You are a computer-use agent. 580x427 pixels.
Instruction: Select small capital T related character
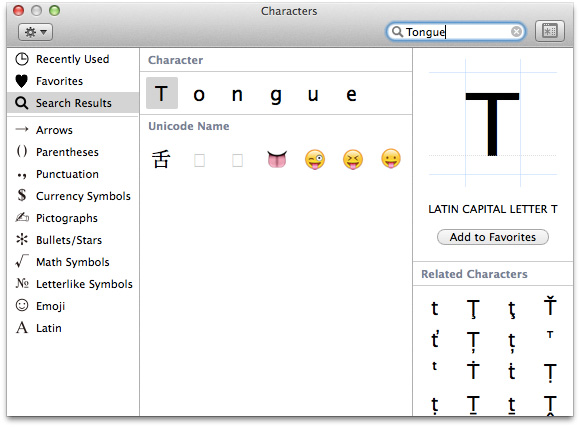[550, 335]
